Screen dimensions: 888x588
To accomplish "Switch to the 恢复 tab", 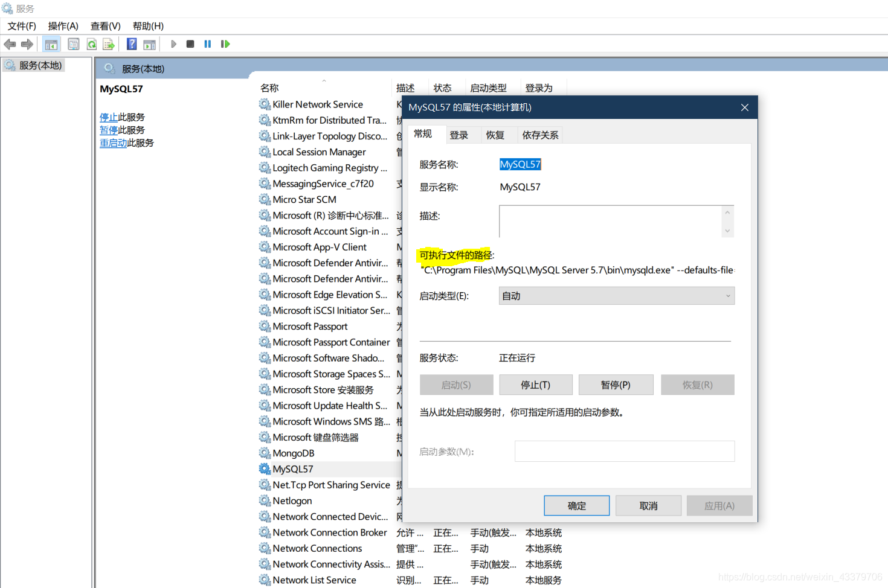I will pyautogui.click(x=495, y=135).
